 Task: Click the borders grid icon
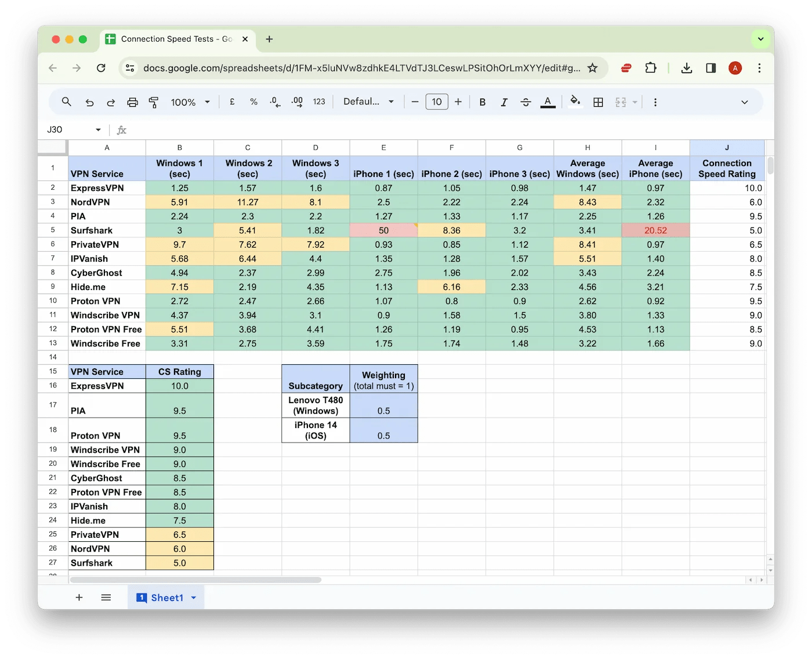[x=598, y=102]
